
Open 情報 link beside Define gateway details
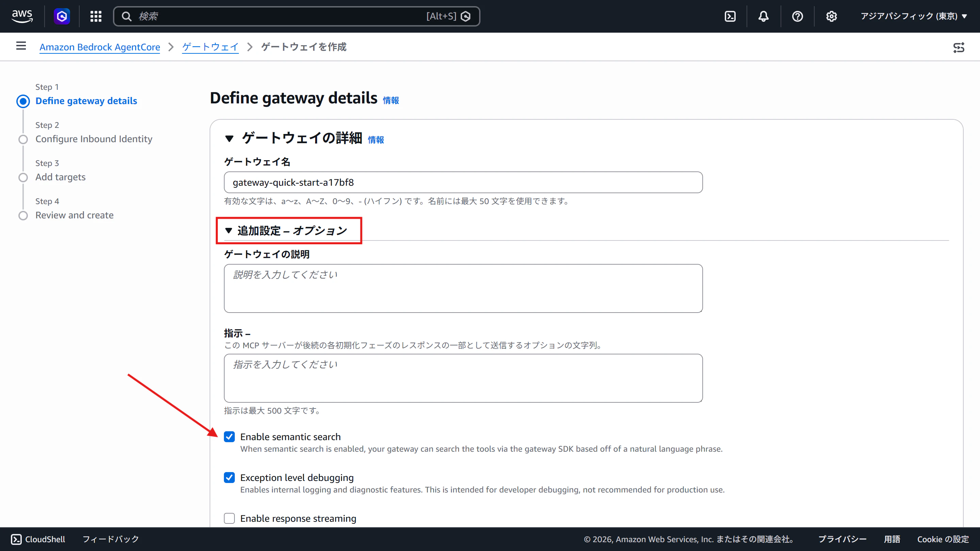[391, 100]
